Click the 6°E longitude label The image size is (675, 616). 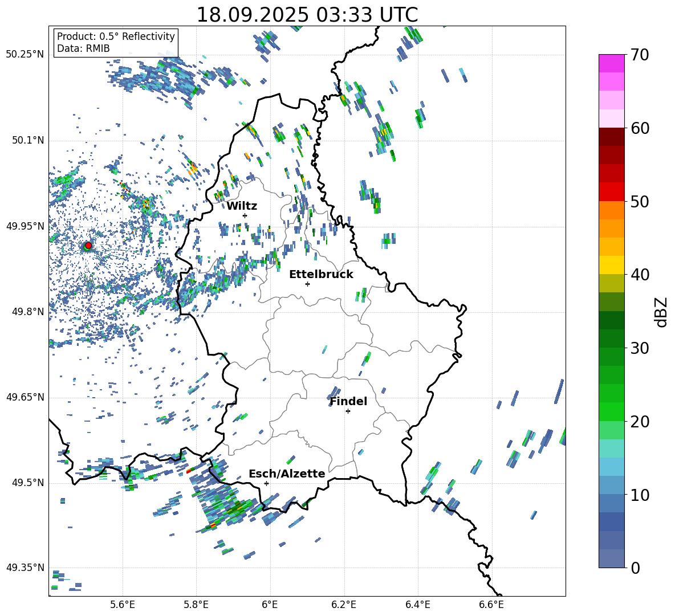tap(270, 605)
